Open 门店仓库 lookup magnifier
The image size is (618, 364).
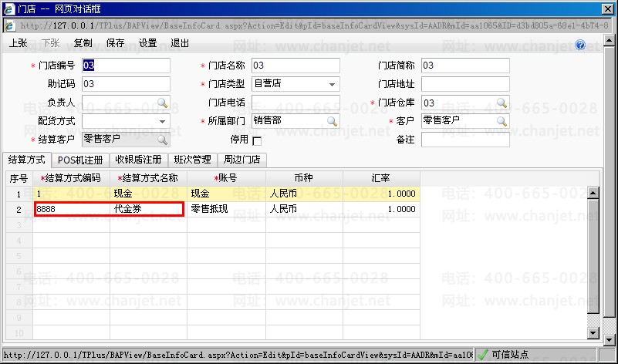(501, 103)
